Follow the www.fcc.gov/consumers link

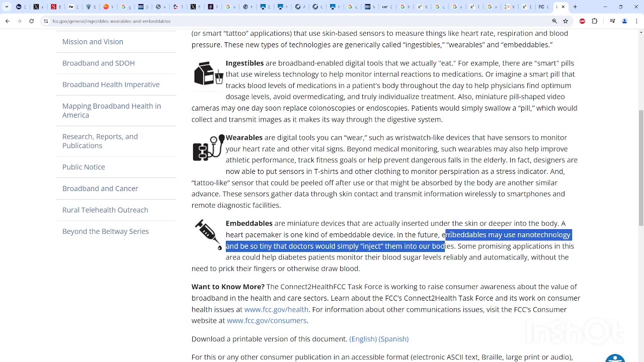point(267,321)
